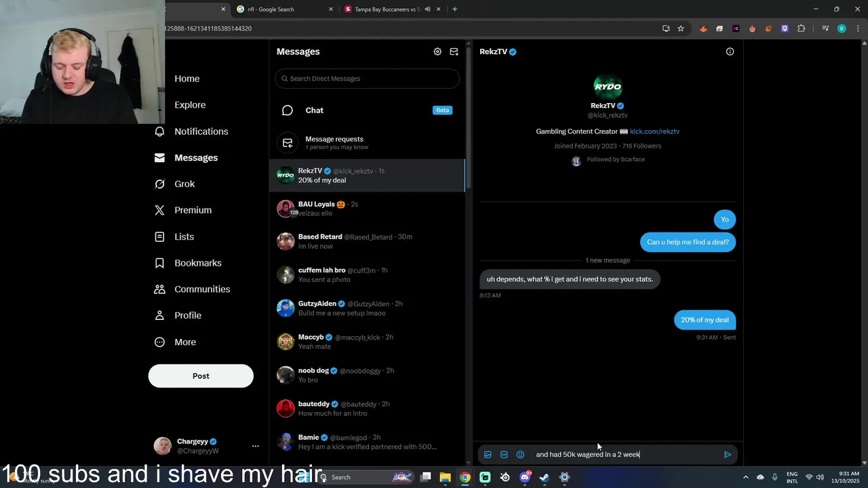The width and height of the screenshot is (868, 488).
Task: Open the Home page in sidebar
Action: tap(186, 79)
